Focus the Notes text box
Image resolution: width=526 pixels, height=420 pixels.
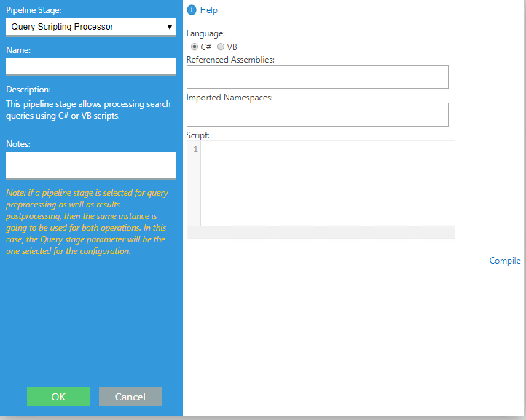[90, 165]
